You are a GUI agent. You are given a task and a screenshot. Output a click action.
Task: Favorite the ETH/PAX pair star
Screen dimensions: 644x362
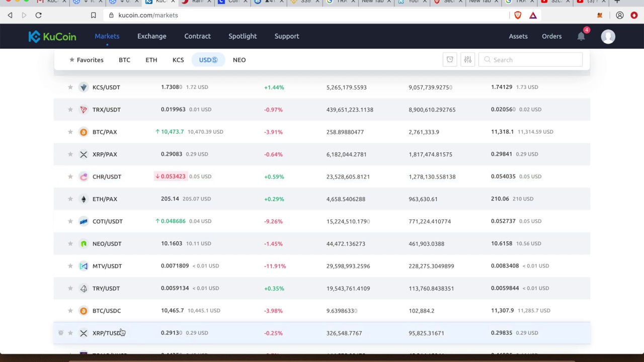pos(70,199)
